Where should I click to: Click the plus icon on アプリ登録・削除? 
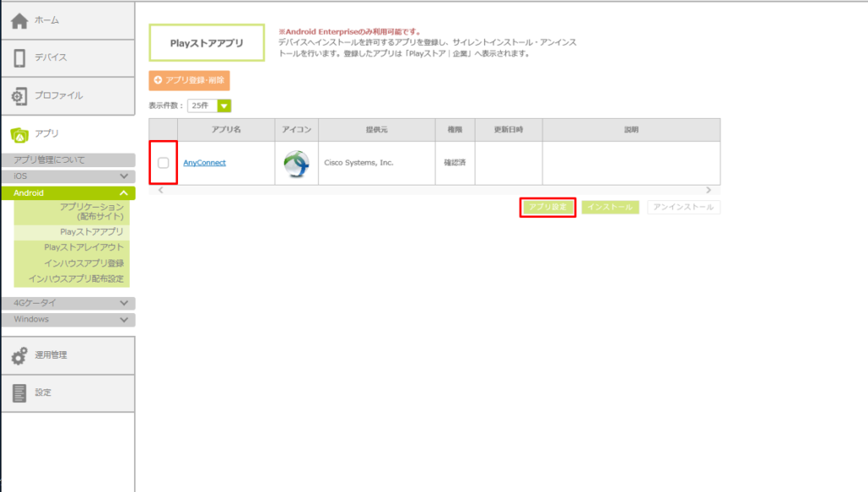pos(158,80)
